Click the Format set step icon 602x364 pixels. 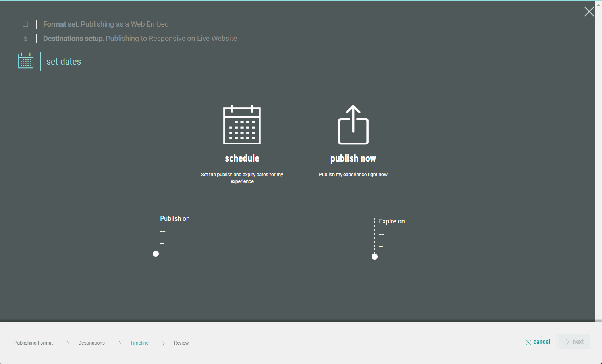point(25,24)
